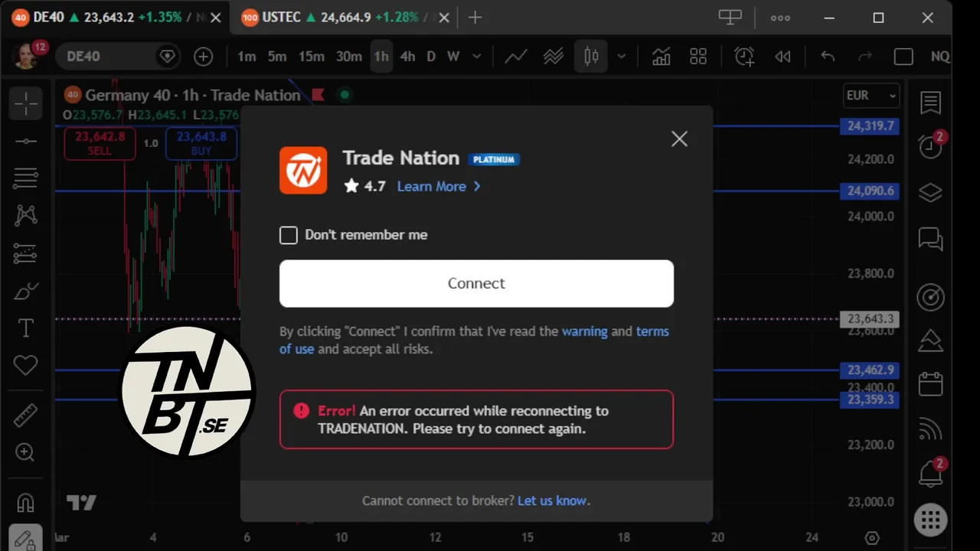Viewport: 980px width, 551px height.
Task: Close the Trade Nation dialog
Action: 679,139
